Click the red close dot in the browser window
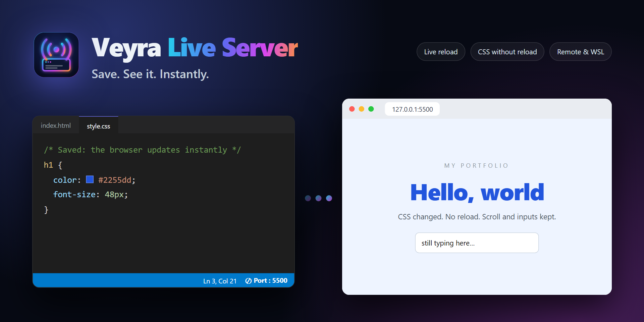Image resolution: width=644 pixels, height=322 pixels. coord(352,109)
